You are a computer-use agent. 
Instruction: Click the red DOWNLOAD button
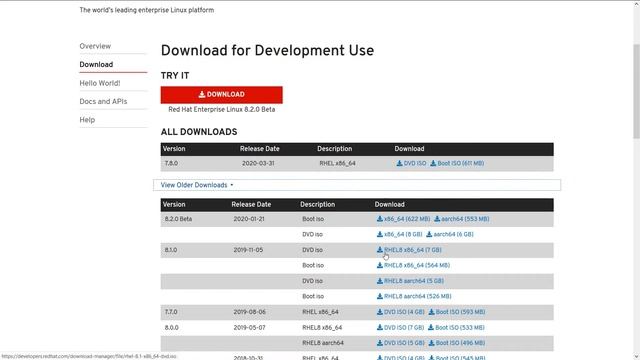(222, 95)
